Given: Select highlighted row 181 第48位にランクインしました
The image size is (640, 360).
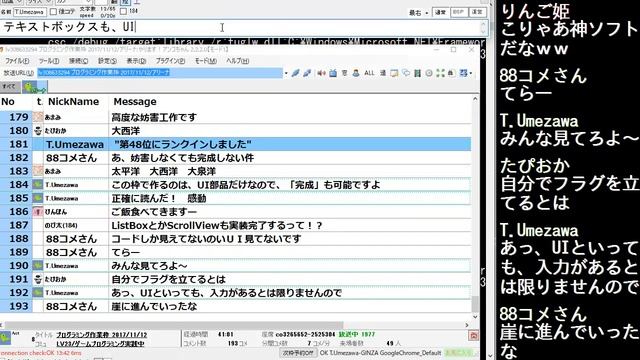Looking at the screenshot, I should [236, 144].
